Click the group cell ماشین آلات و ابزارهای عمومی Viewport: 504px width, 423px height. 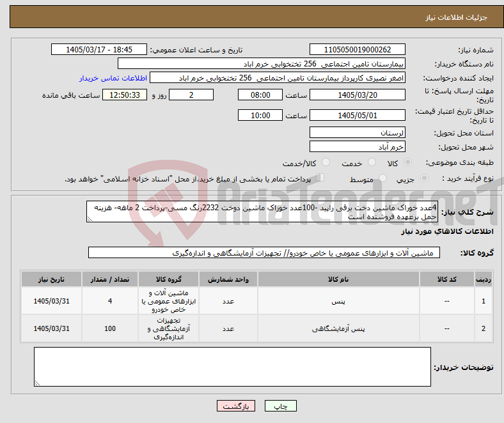pos(168,301)
